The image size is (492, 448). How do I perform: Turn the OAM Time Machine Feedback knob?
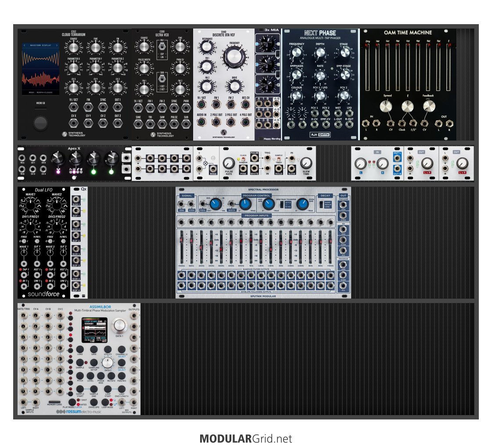point(429,106)
